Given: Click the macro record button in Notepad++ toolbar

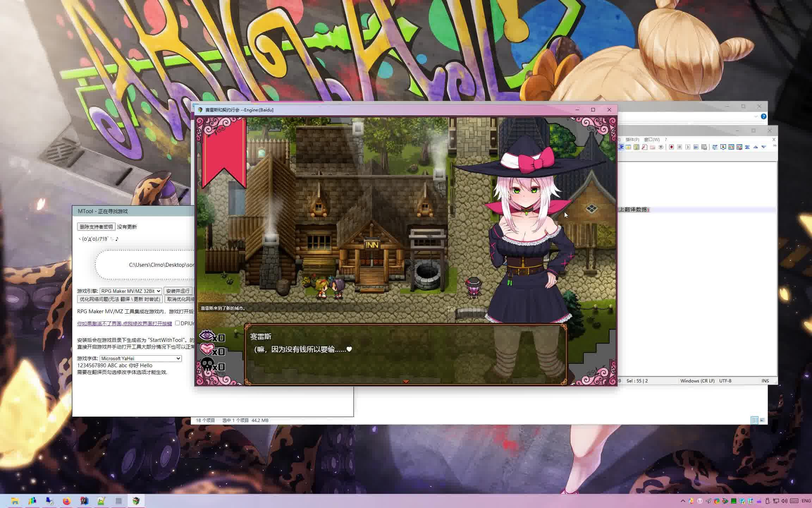Looking at the screenshot, I should pyautogui.click(x=671, y=147).
